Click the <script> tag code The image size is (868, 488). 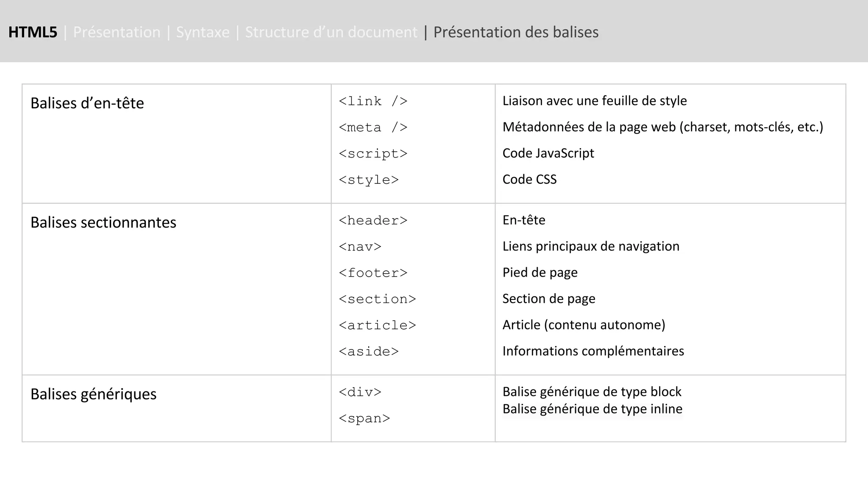coord(373,154)
